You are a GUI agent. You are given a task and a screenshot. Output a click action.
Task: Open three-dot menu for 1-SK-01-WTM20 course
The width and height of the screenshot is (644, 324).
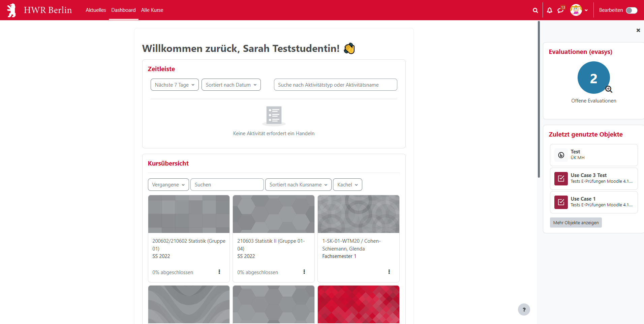click(x=389, y=272)
